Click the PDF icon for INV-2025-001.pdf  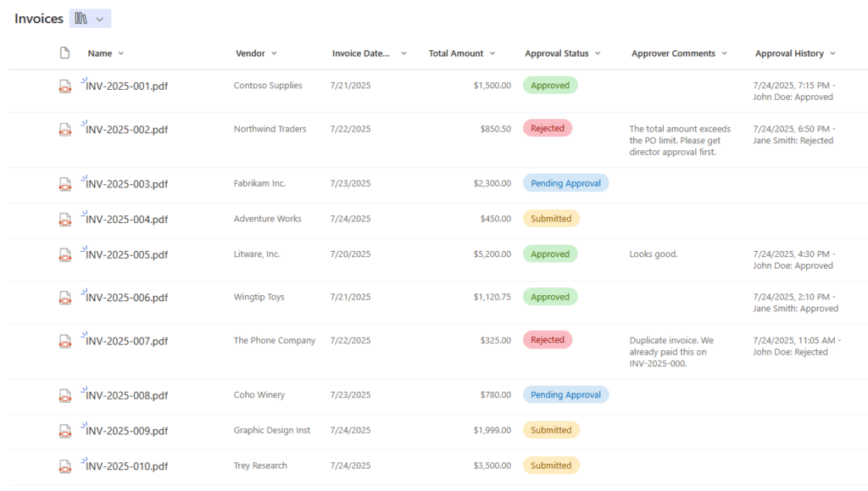coord(64,86)
